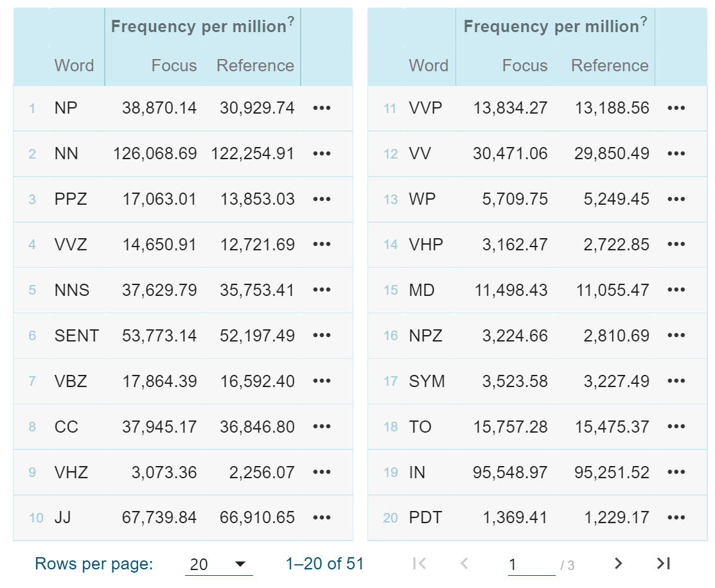Click the page number input field
Viewport: 715px width, 588px height.
point(531,564)
